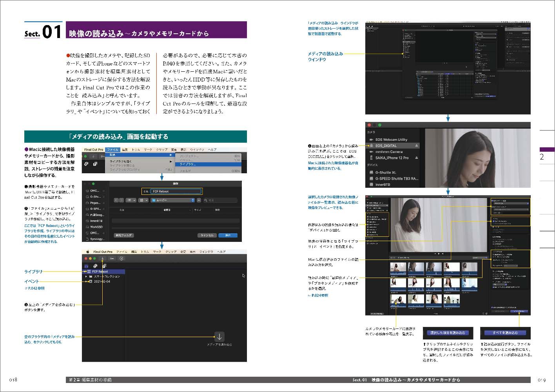Select the ライブラリにコピー radio option
Image resolution: width=555 pixels, height=392 pixels.
coord(493,221)
